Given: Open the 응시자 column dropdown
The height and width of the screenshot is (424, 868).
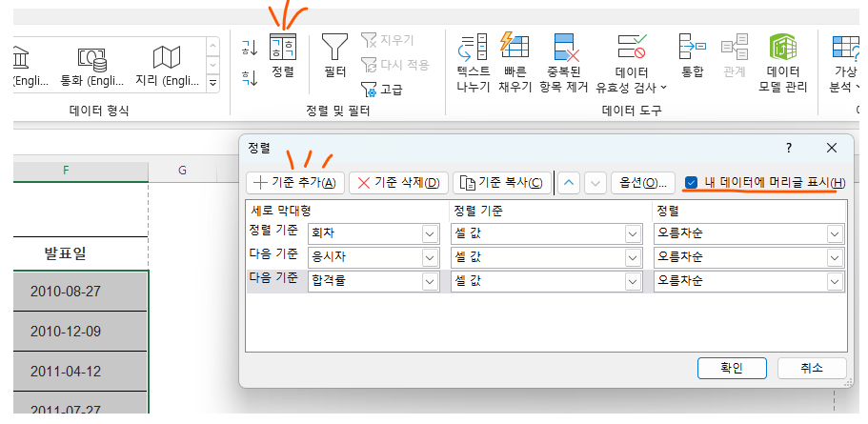Looking at the screenshot, I should (430, 257).
